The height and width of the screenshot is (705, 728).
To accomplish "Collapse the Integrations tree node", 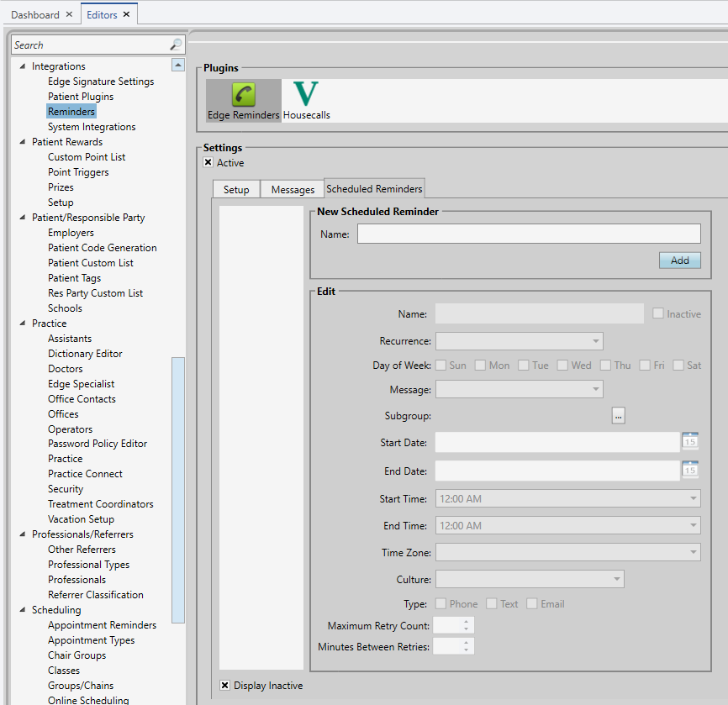I will 23,66.
